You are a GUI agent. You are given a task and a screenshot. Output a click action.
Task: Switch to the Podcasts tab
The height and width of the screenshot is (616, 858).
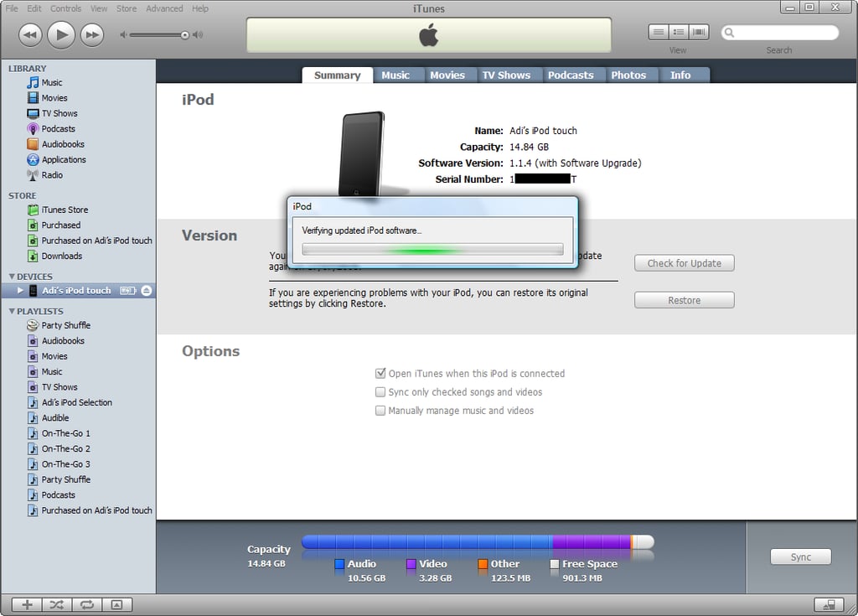571,75
